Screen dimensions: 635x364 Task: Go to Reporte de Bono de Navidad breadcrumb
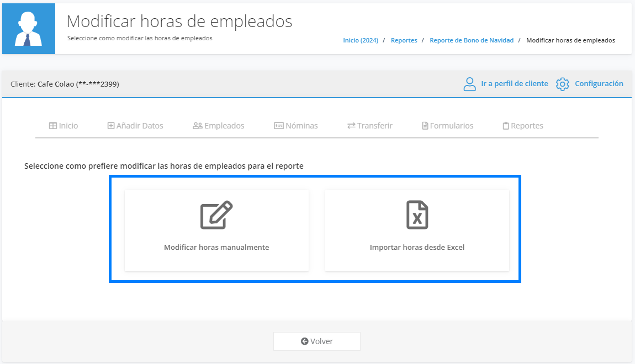point(472,40)
